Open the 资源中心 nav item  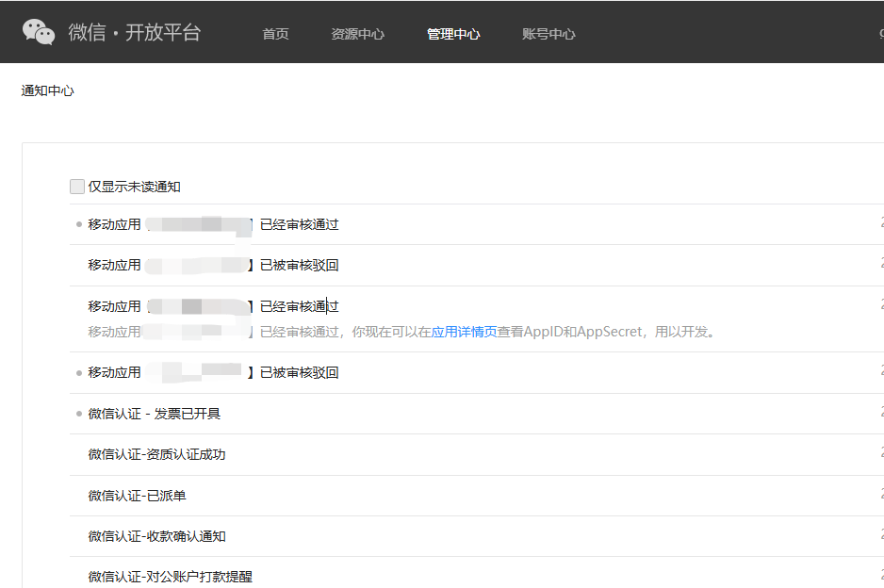[x=357, y=34]
